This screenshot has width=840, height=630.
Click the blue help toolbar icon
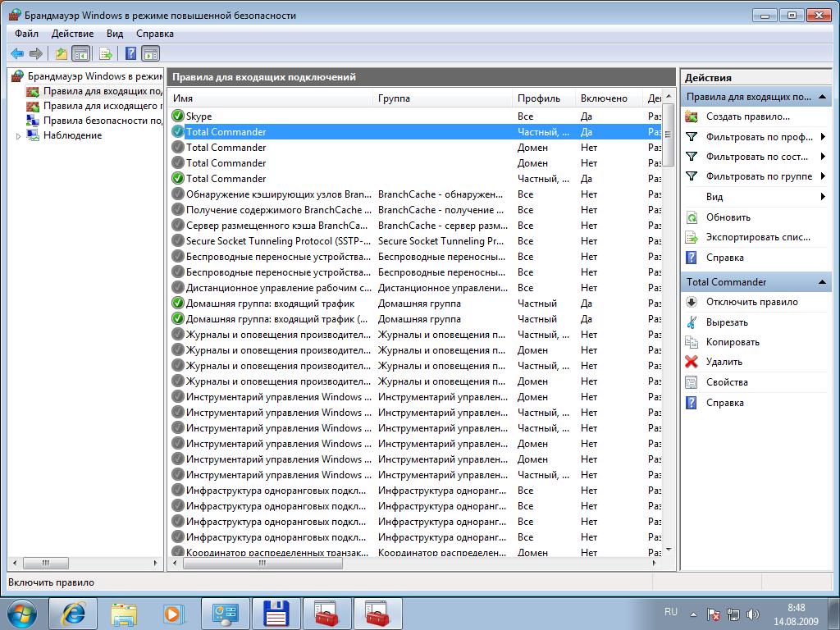point(130,53)
